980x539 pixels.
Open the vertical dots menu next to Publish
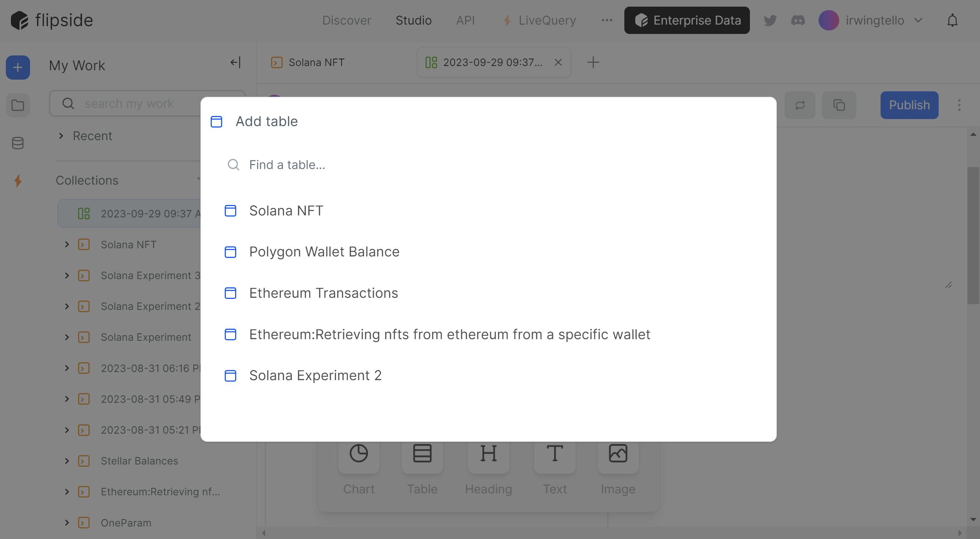coord(959,105)
